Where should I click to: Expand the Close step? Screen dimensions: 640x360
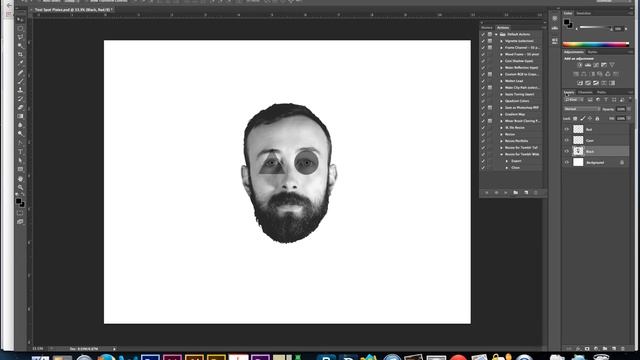[x=507, y=168]
